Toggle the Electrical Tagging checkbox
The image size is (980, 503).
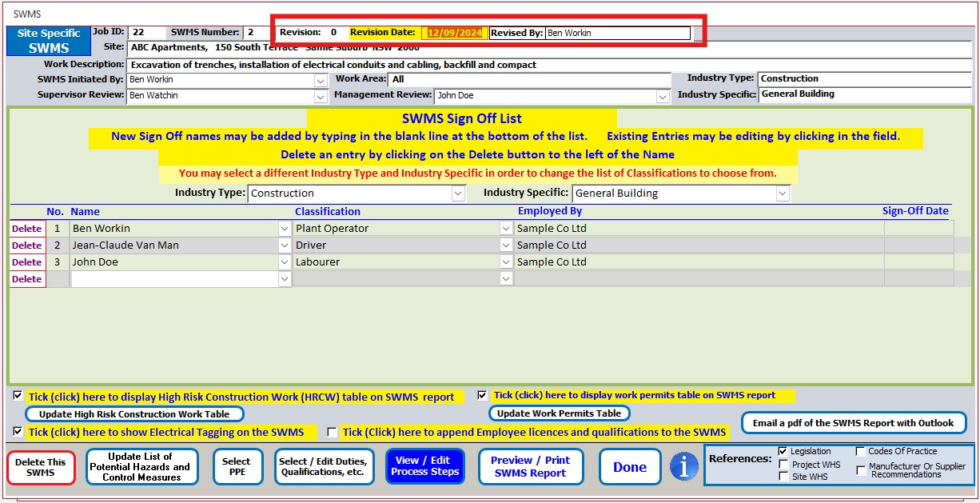[18, 431]
